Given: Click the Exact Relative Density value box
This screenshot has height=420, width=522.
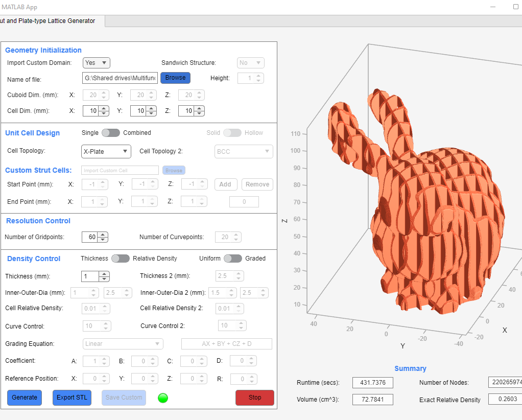Looking at the screenshot, I should 505,399.
